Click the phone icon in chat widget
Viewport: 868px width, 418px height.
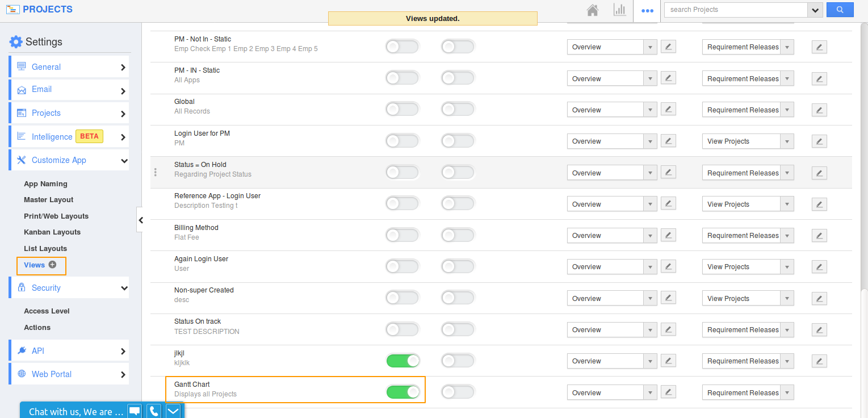pyautogui.click(x=153, y=411)
